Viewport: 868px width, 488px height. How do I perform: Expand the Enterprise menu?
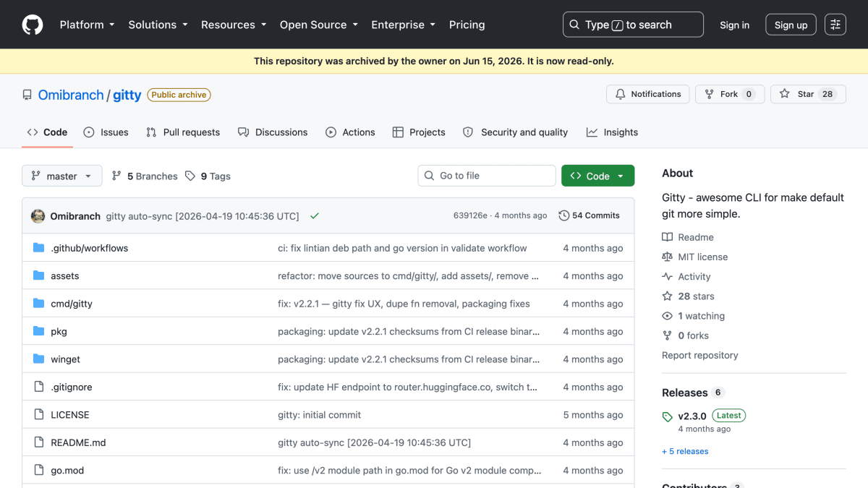tap(404, 25)
